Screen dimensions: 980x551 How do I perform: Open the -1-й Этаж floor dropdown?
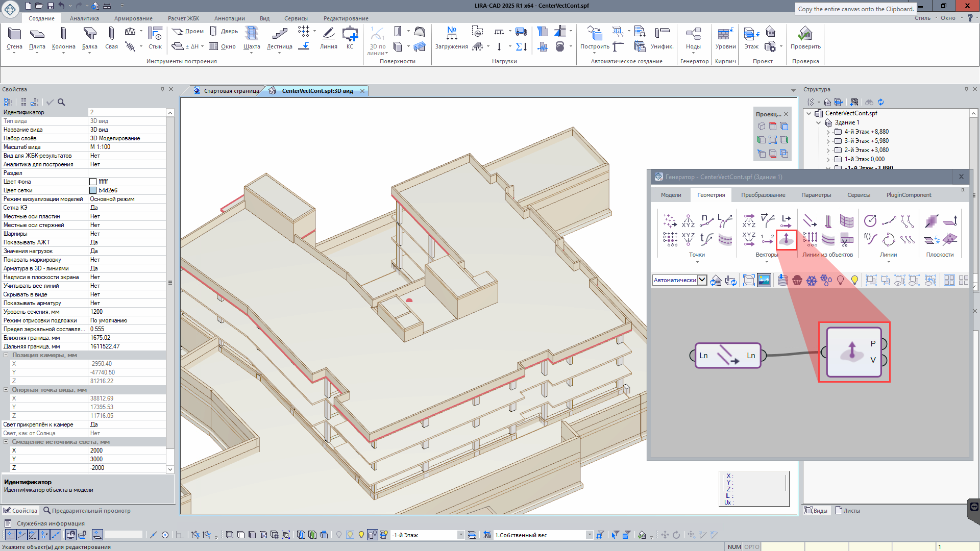[460, 535]
